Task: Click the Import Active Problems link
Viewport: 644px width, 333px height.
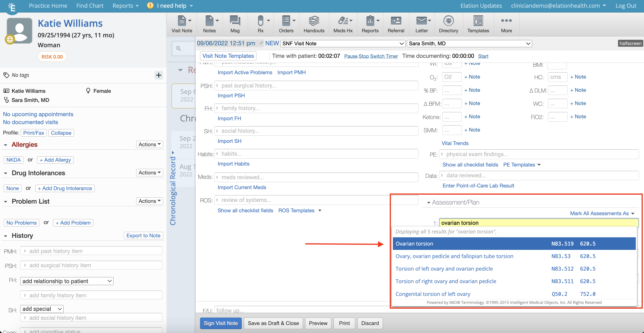Action: pyautogui.click(x=244, y=73)
